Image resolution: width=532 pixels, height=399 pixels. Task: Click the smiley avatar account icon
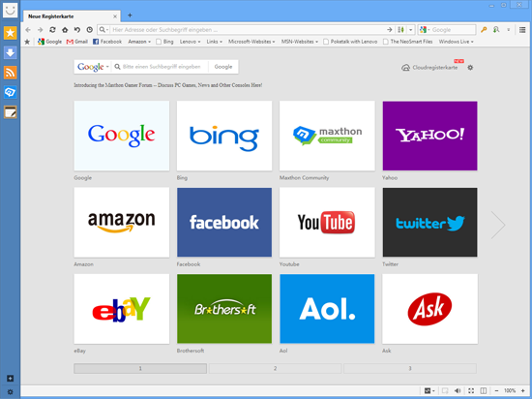[10, 10]
